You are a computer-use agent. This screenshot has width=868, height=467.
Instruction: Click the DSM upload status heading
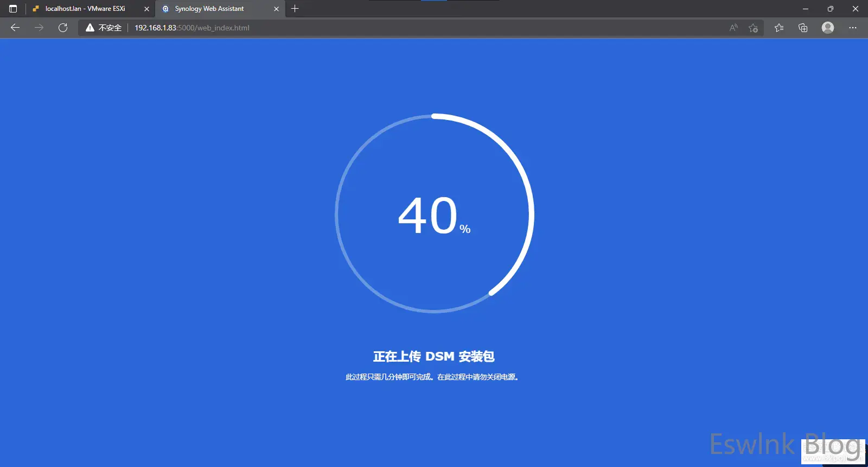[433, 357]
